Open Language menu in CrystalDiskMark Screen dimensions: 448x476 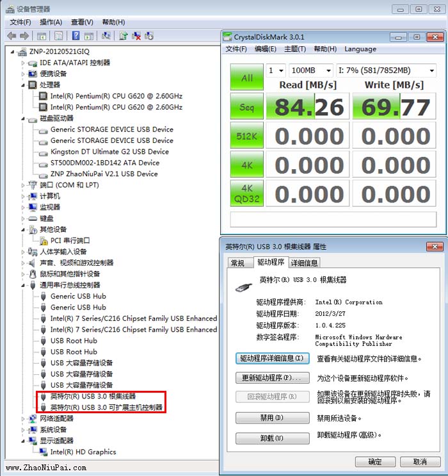(360, 49)
